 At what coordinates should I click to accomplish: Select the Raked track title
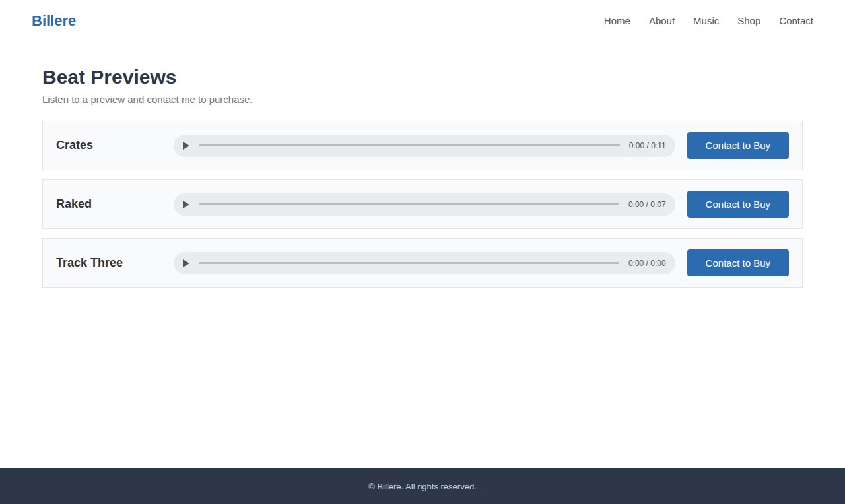click(74, 204)
